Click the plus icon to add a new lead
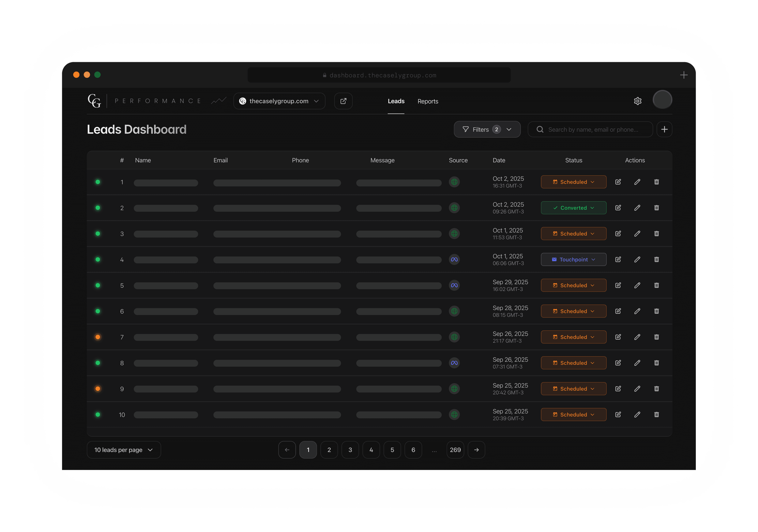758x532 pixels. coord(664,129)
